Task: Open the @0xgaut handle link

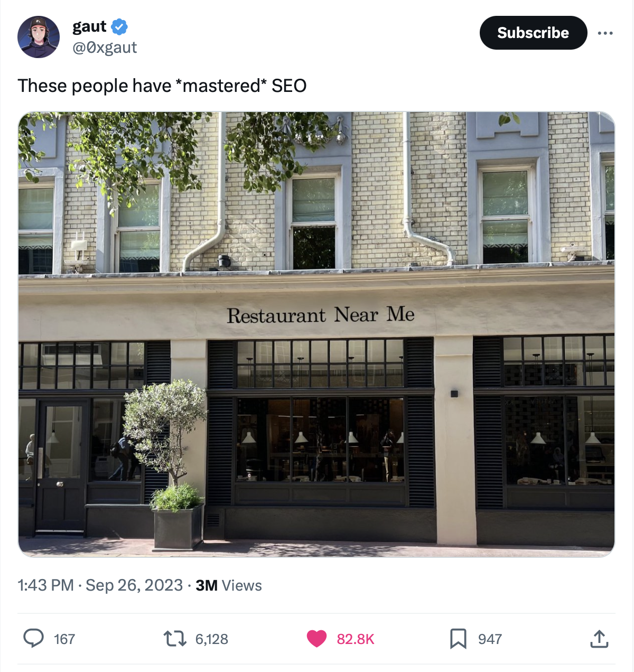Action: [105, 48]
